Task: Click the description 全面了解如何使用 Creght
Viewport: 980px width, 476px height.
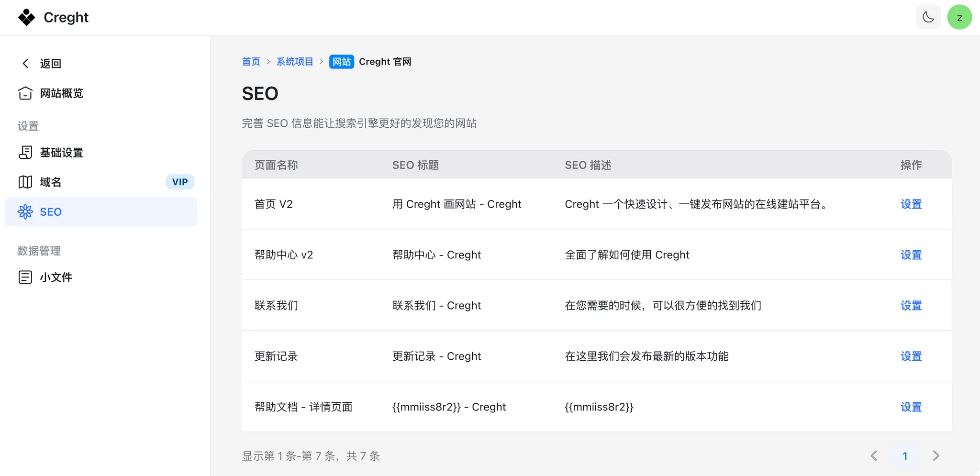Action: (627, 255)
